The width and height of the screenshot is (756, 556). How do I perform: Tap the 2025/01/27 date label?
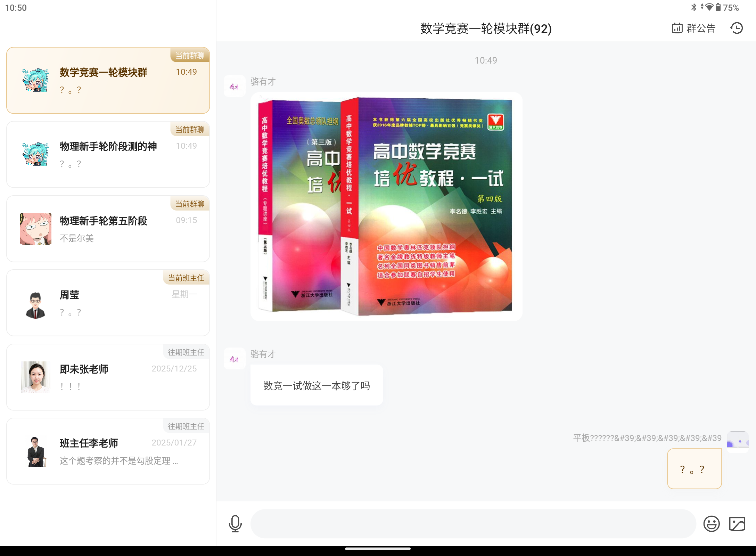point(174,443)
